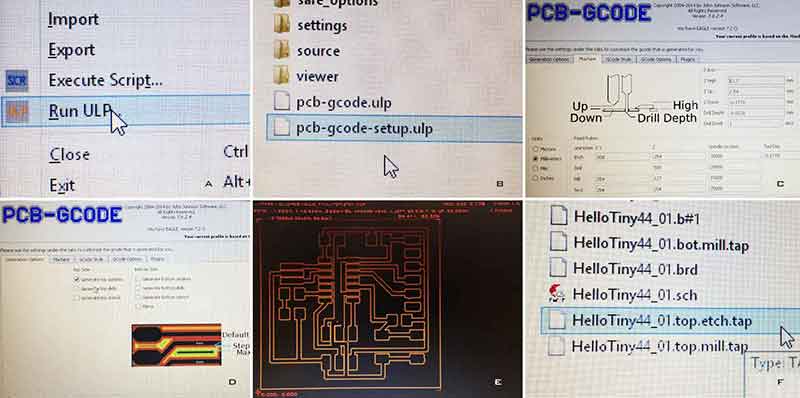The width and height of the screenshot is (800, 398).
Task: Check the third Top Side checkbox
Action: 77,297
